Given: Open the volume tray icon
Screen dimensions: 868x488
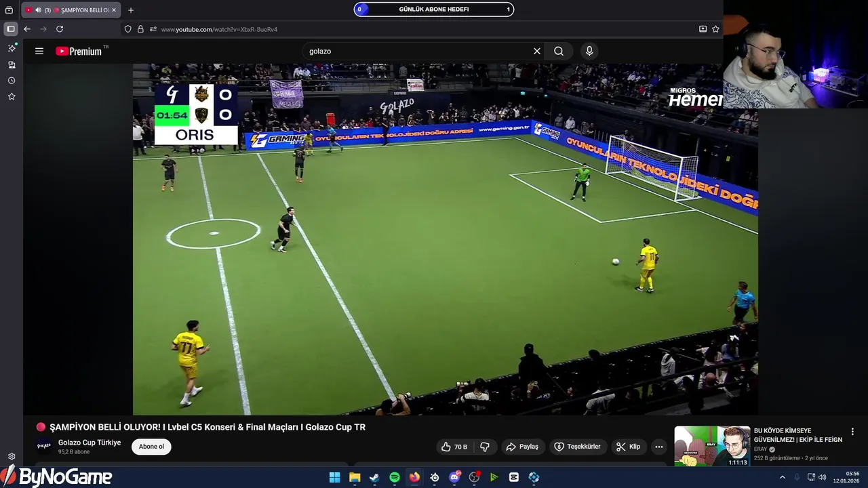Looking at the screenshot, I should (823, 477).
